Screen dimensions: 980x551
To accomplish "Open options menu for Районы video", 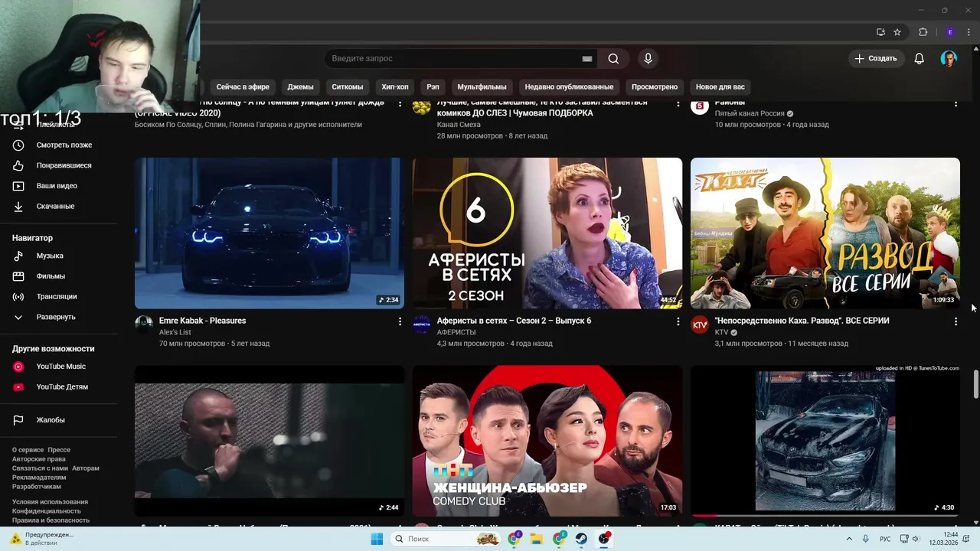I will pos(955,103).
